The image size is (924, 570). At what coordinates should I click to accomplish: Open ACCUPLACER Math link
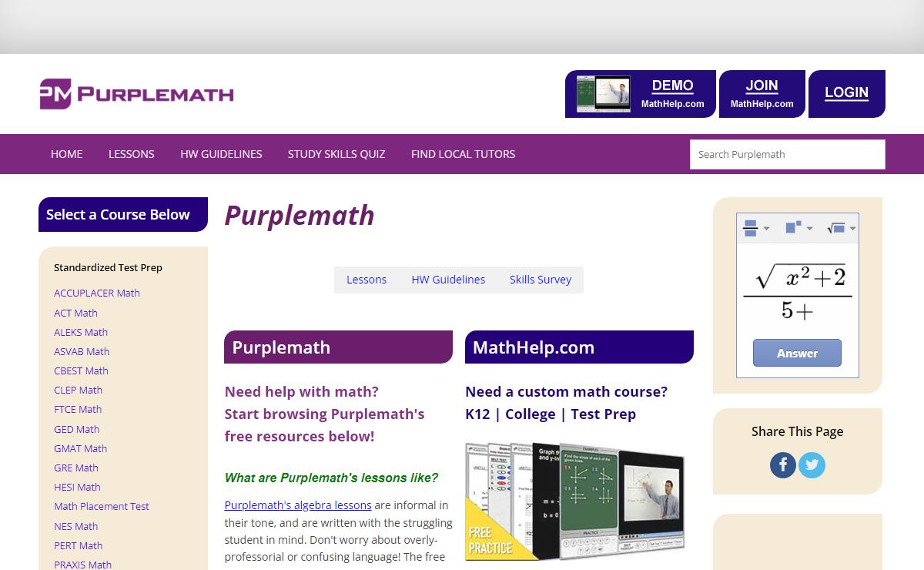97,293
